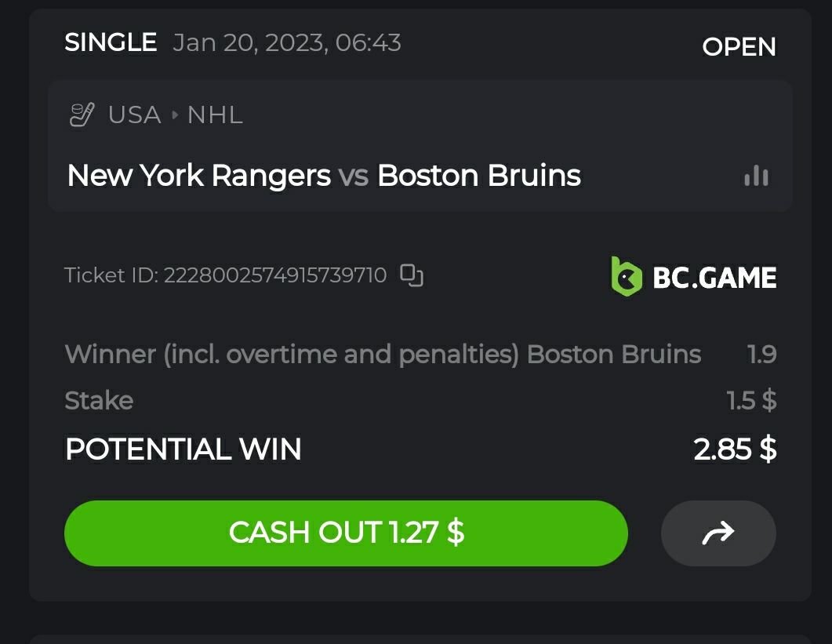The width and height of the screenshot is (832, 644).
Task: Click the hockey sport icon
Action: tap(82, 115)
